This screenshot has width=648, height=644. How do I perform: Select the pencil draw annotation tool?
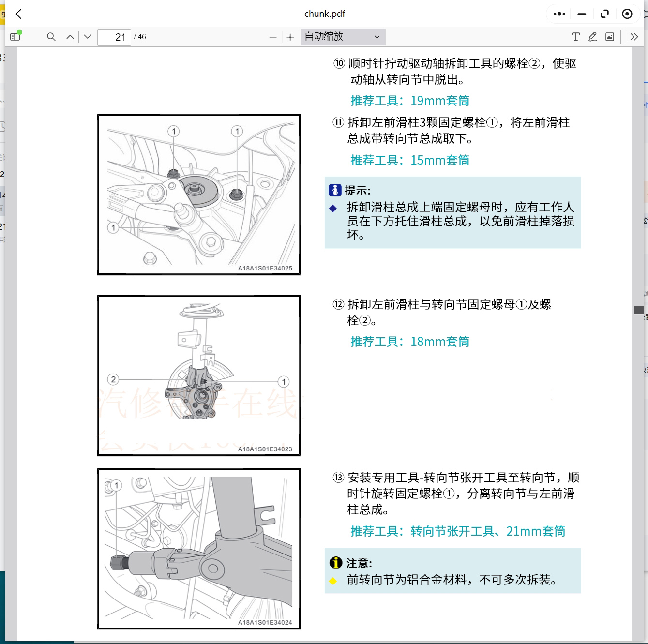coord(592,36)
